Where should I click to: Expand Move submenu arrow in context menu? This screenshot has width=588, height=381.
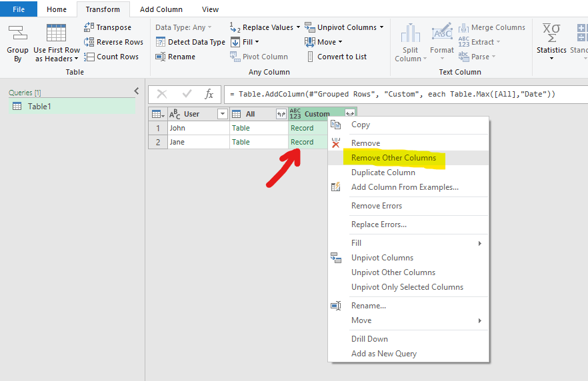480,320
